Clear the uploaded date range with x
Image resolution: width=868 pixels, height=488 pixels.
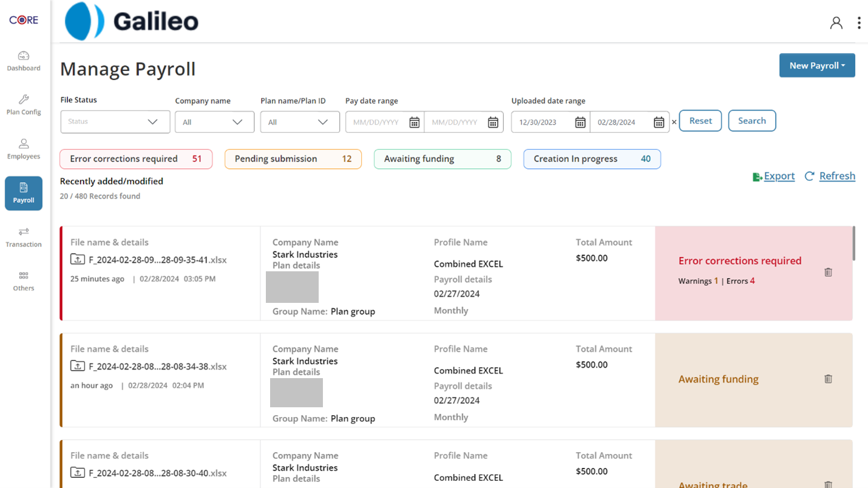point(674,123)
